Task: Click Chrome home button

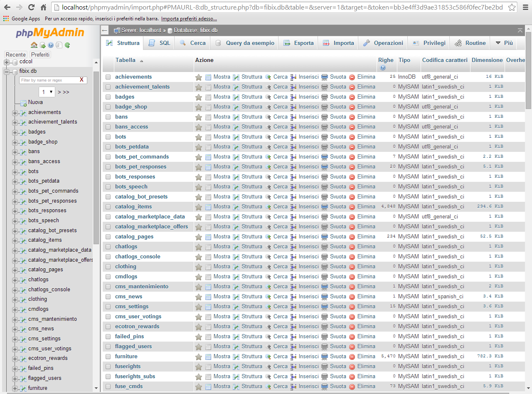Action: pyautogui.click(x=43, y=7)
